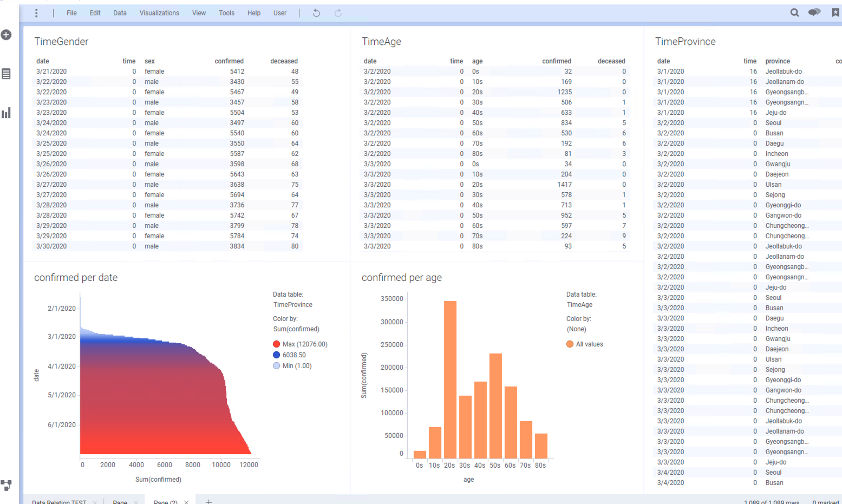The height and width of the screenshot is (504, 842).
Task: Open the collaboration chat bubbles icon
Action: 814,12
